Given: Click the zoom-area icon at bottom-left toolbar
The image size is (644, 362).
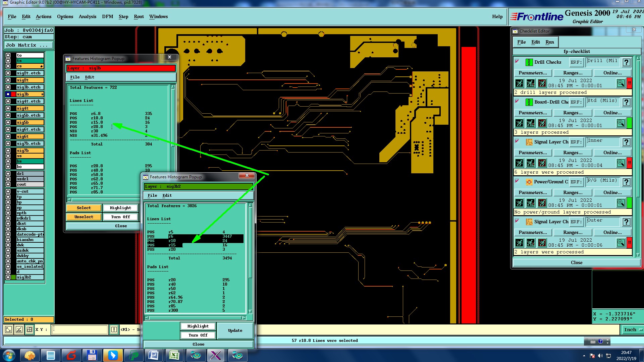Looking at the screenshot, I should [x=8, y=329].
